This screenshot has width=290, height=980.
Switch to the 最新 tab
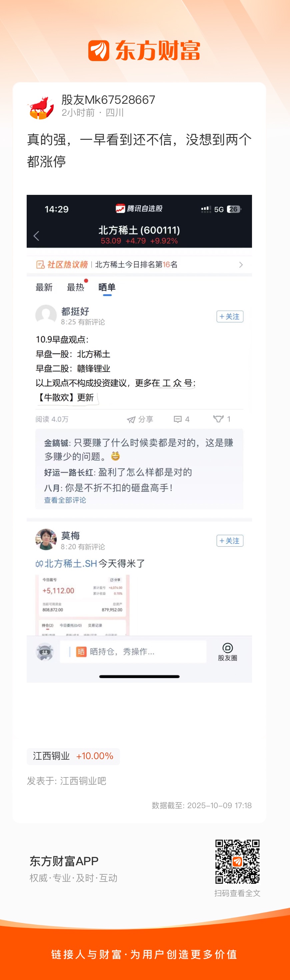[x=44, y=287]
